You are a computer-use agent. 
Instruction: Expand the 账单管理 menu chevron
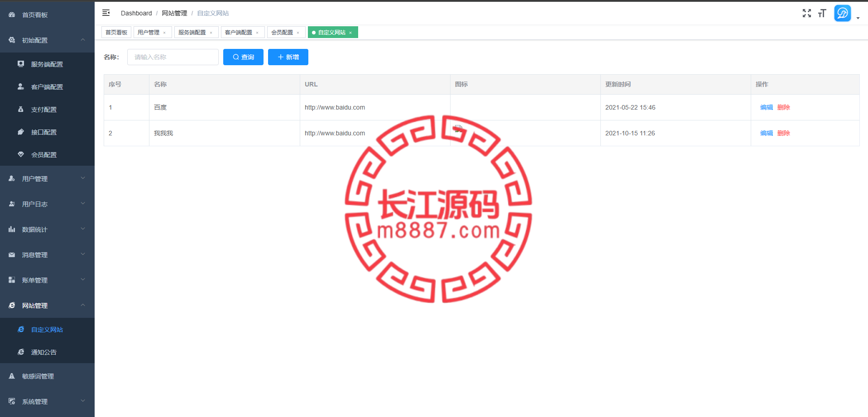coord(83,280)
